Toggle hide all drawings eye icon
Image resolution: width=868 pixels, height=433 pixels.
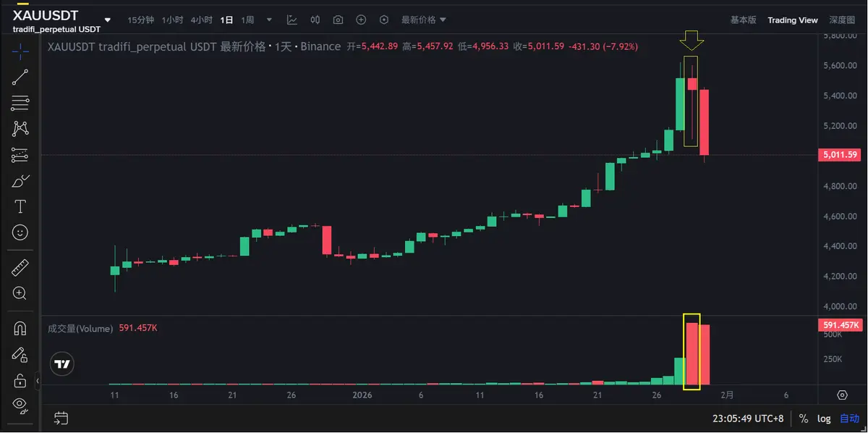click(x=20, y=404)
